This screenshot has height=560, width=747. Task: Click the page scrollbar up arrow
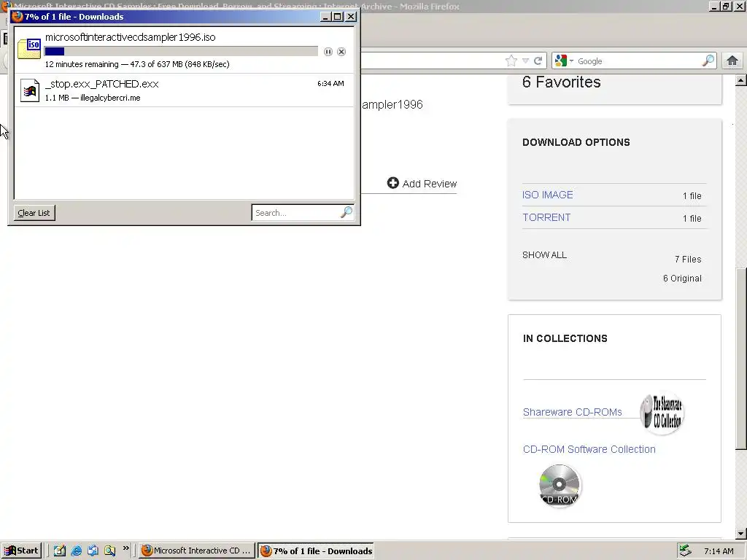(x=740, y=80)
